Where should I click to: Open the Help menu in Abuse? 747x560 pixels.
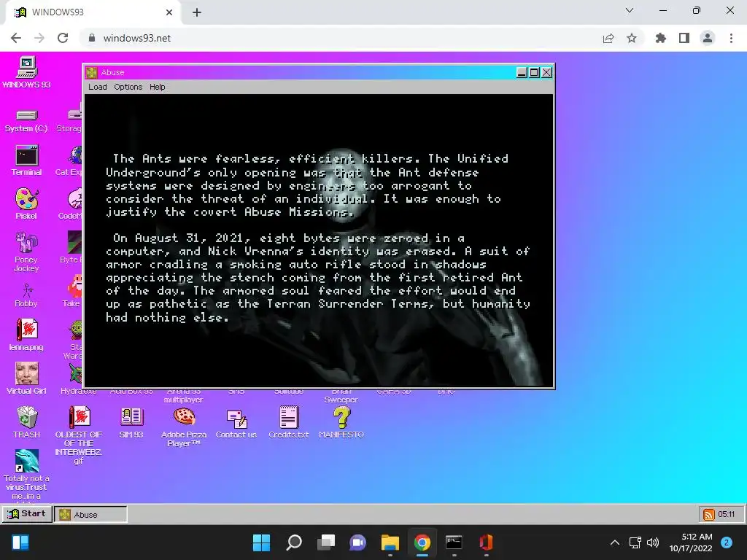pos(158,87)
